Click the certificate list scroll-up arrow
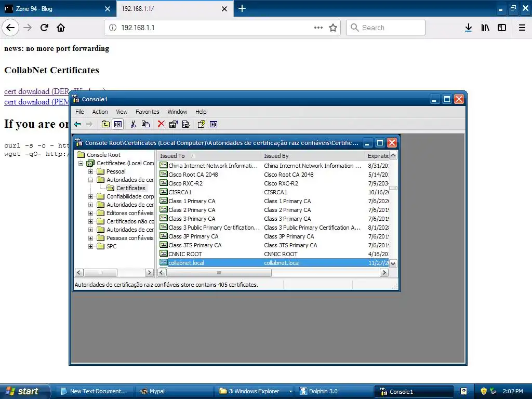The height and width of the screenshot is (399, 532). pyautogui.click(x=393, y=155)
